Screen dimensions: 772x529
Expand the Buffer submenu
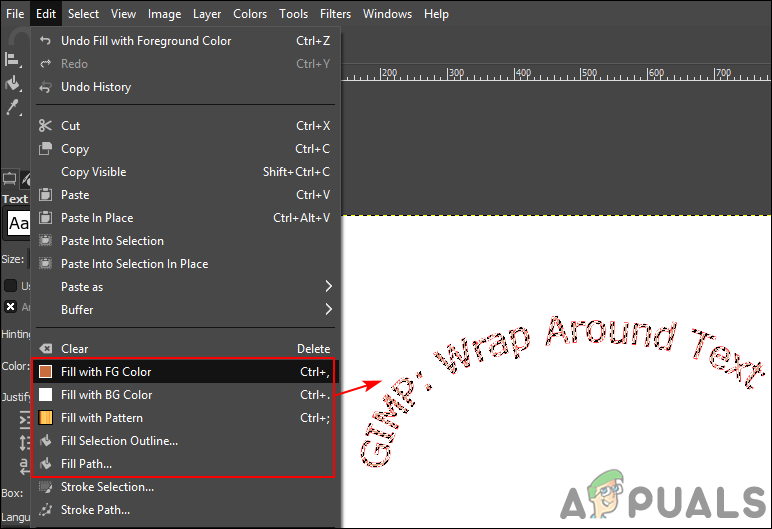click(x=185, y=310)
